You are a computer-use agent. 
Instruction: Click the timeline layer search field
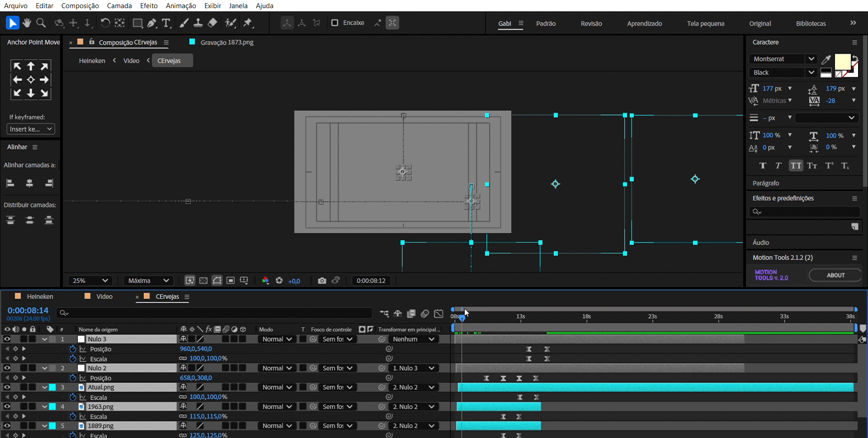(x=214, y=313)
